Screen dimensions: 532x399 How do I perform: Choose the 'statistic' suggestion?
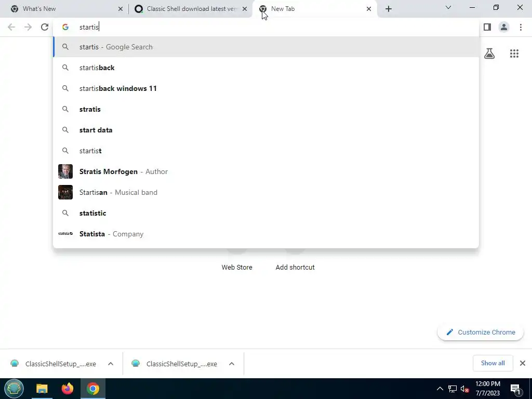tap(266, 213)
